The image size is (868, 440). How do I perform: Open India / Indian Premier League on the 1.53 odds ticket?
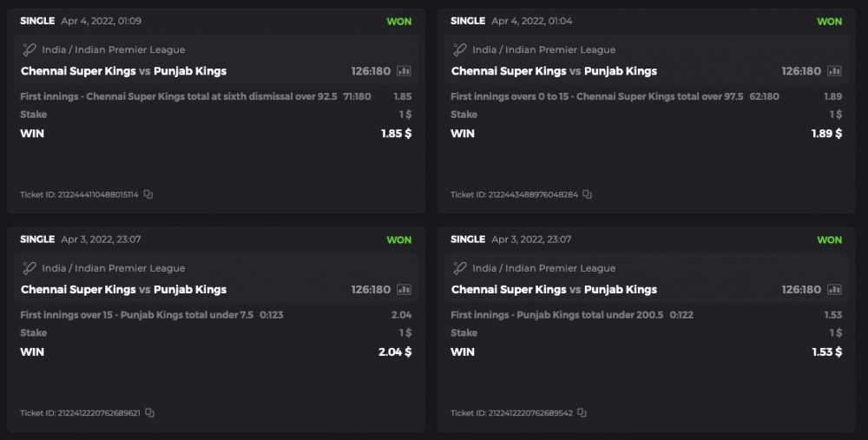[x=544, y=268]
